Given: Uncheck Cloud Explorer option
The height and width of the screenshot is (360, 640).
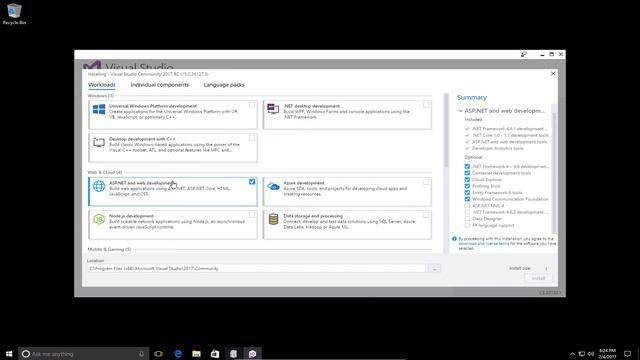Looking at the screenshot, I should (467, 180).
